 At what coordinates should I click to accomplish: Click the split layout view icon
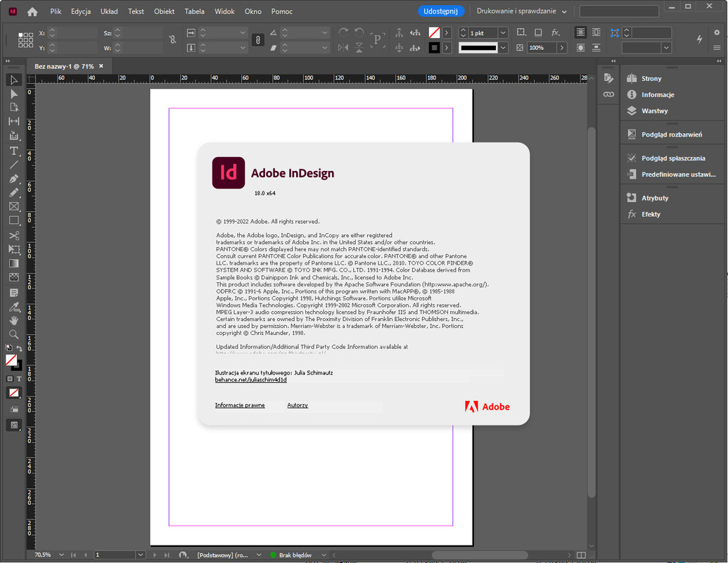coord(581,555)
